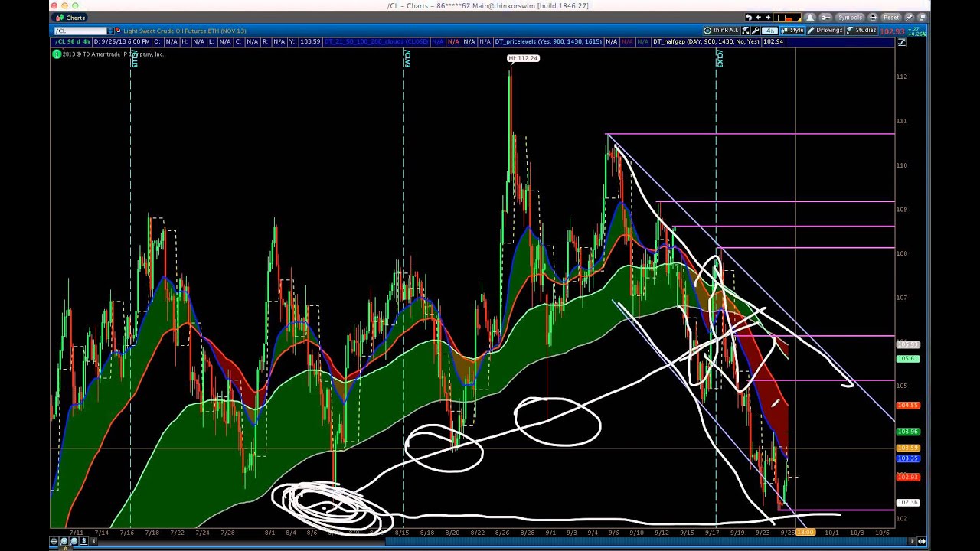This screenshot has height=551, width=980.
Task: Open the think A.I. menu
Action: coord(721,31)
